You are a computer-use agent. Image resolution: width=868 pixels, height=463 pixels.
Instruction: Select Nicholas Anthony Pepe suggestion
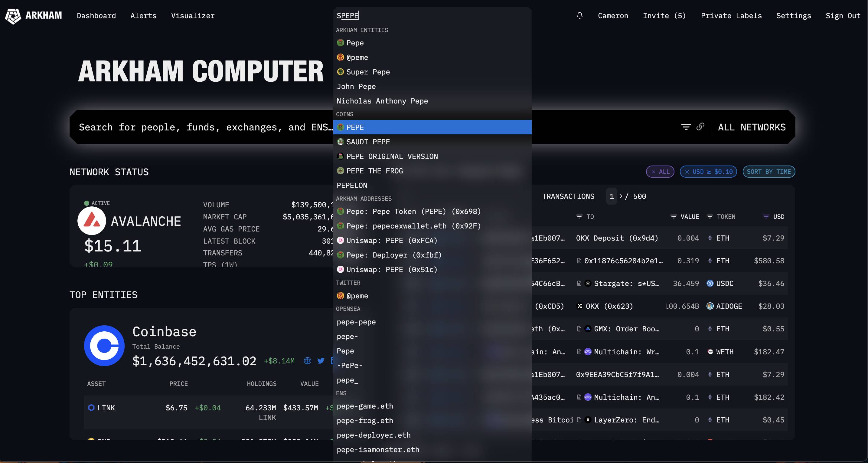[x=432, y=101]
